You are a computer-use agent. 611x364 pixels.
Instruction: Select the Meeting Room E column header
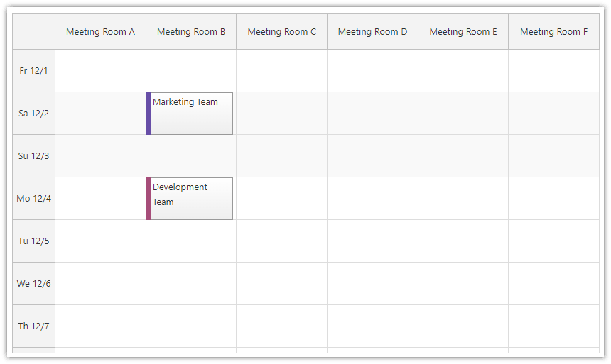463,31
